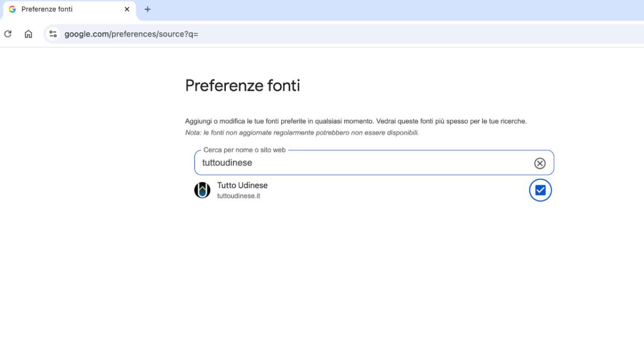The image size is (644, 362).
Task: Click the tuttoudinese.it domain text
Action: pyautogui.click(x=239, y=196)
